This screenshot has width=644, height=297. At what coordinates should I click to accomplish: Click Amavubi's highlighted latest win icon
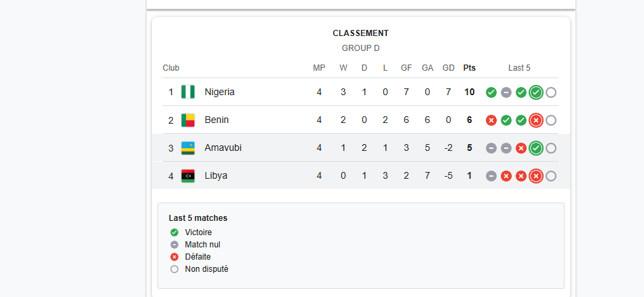pos(536,148)
